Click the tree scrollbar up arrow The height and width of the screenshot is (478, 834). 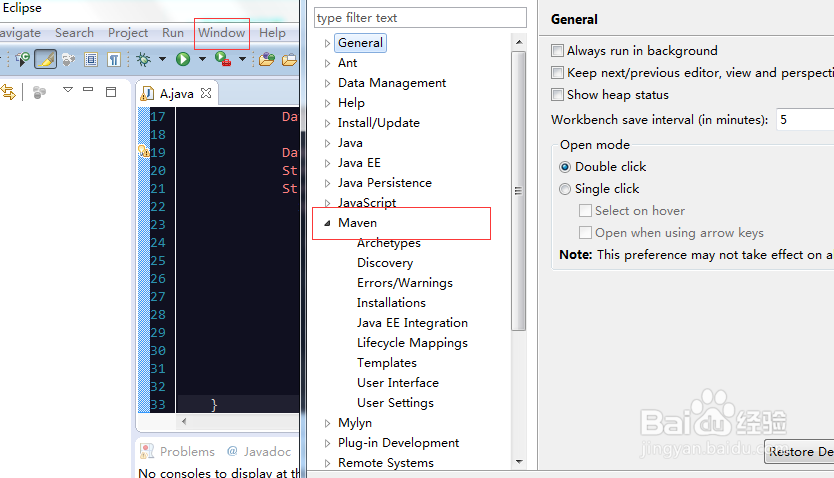519,42
